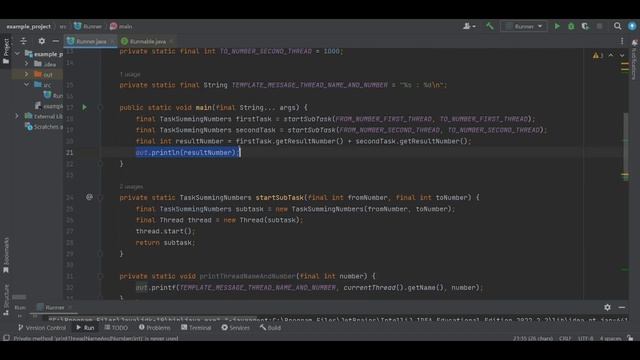Click the stop square icon in toolbar
The height and width of the screenshot is (360, 640).
tap(599, 26)
